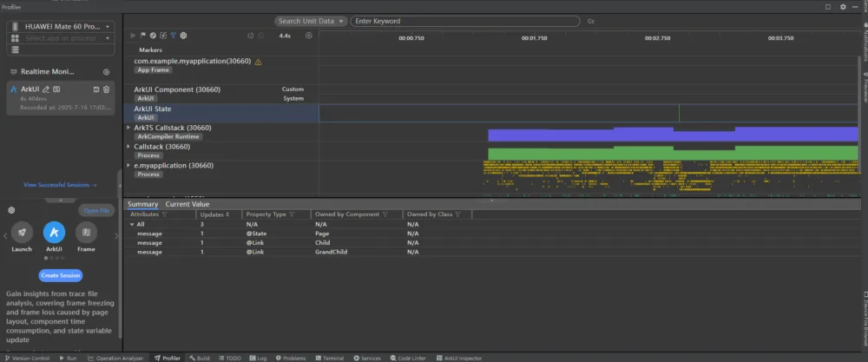
Task: Click the green marker line in ArkUI State timeline
Action: tap(680, 113)
